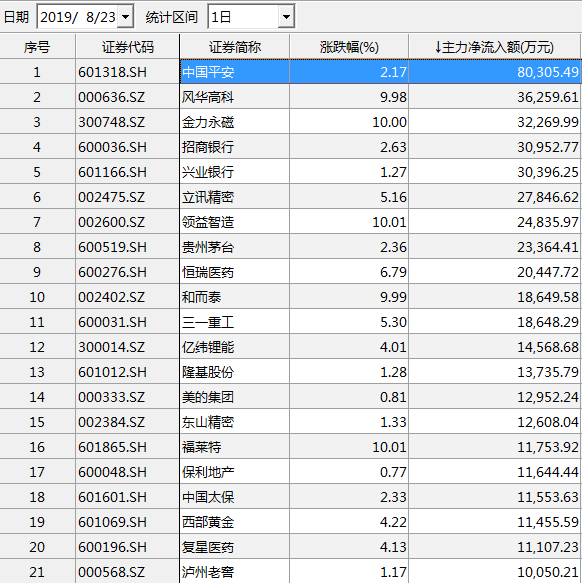Open the 统计区间 dropdown arrow
Image resolution: width=582 pixels, height=583 pixels.
(x=286, y=17)
